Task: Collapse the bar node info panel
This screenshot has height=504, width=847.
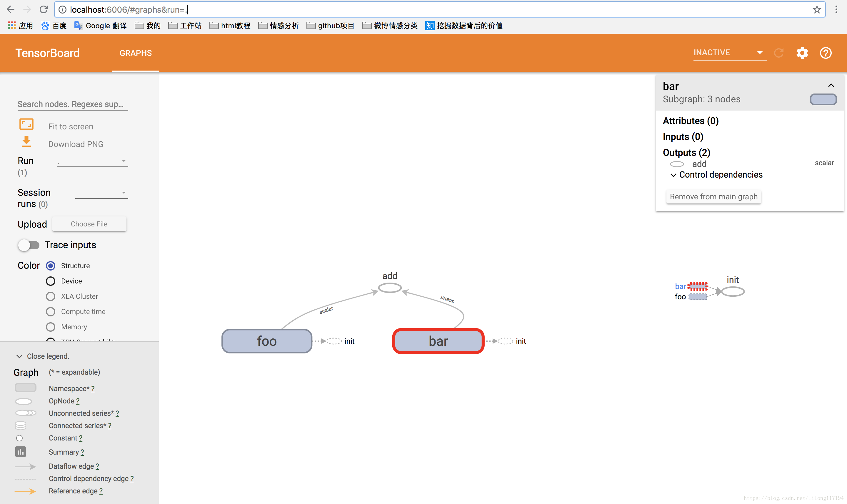Action: (x=831, y=85)
